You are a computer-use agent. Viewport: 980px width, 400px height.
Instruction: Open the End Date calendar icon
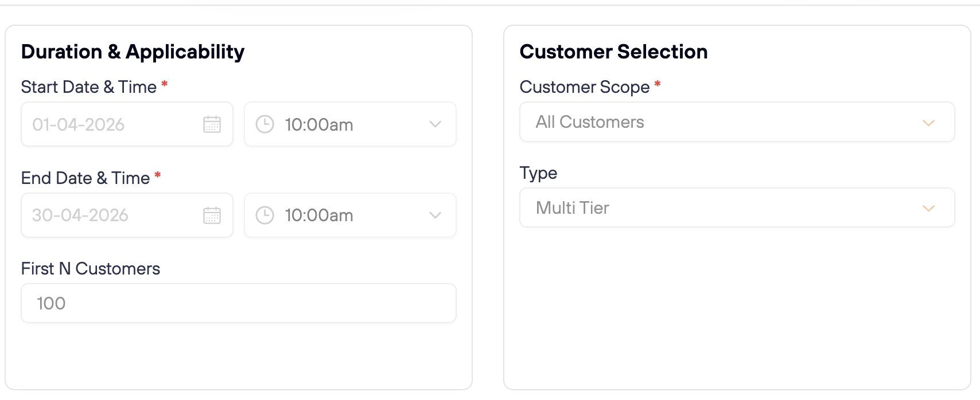tap(212, 215)
